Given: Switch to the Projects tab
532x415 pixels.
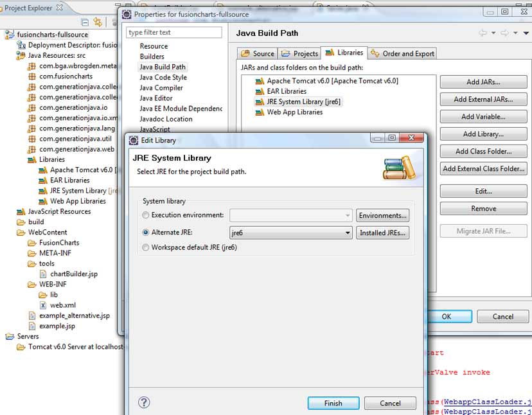Looking at the screenshot, I should 299,53.
